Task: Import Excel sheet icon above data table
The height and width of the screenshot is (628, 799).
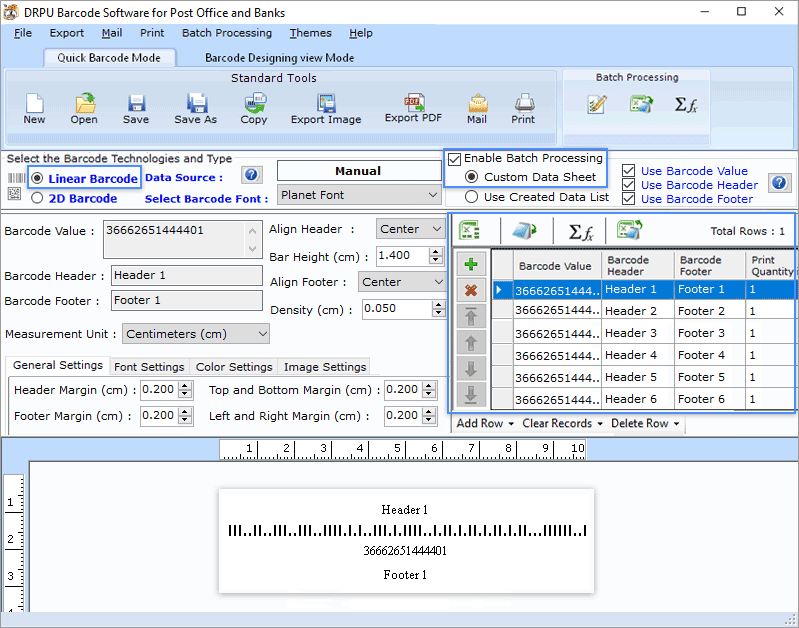Action: pos(469,230)
